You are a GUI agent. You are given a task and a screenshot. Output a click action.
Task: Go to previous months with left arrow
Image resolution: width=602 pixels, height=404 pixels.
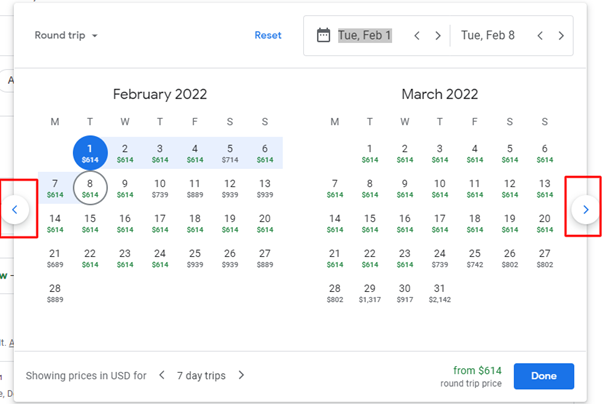point(15,209)
